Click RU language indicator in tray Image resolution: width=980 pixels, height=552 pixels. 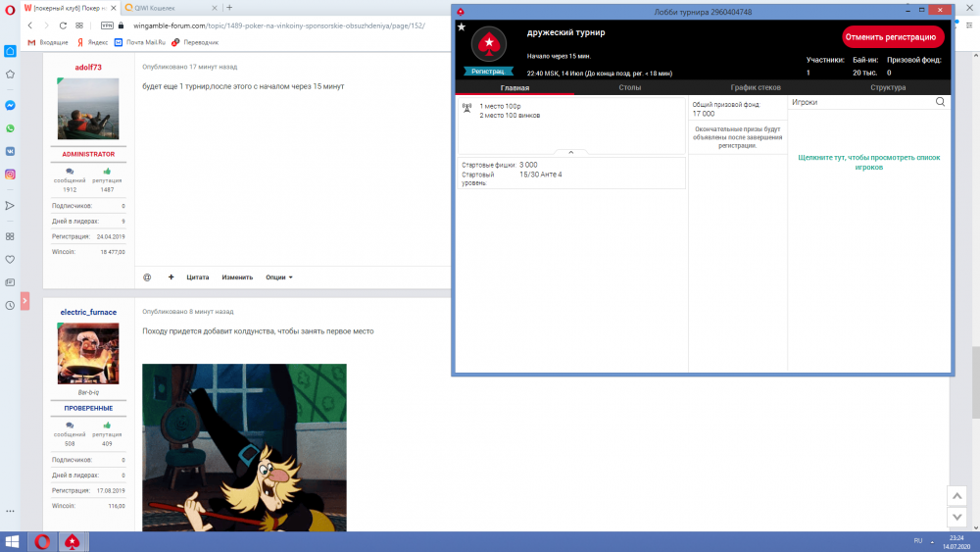(x=918, y=541)
